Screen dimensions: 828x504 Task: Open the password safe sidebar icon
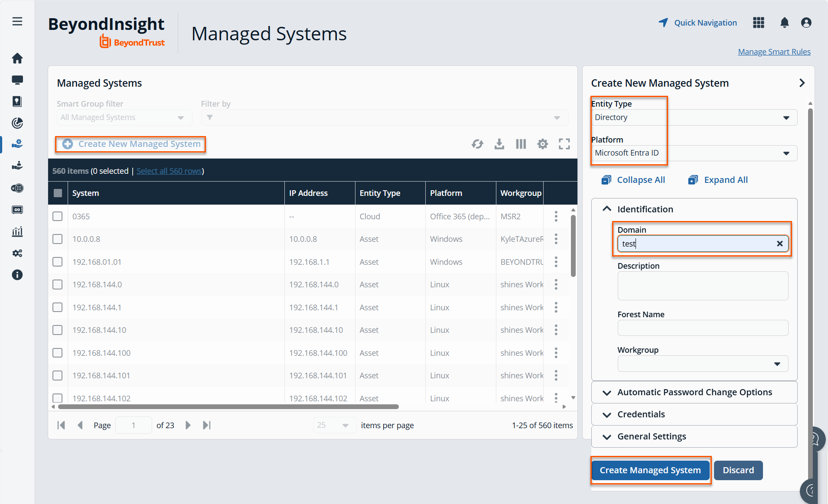[x=17, y=101]
